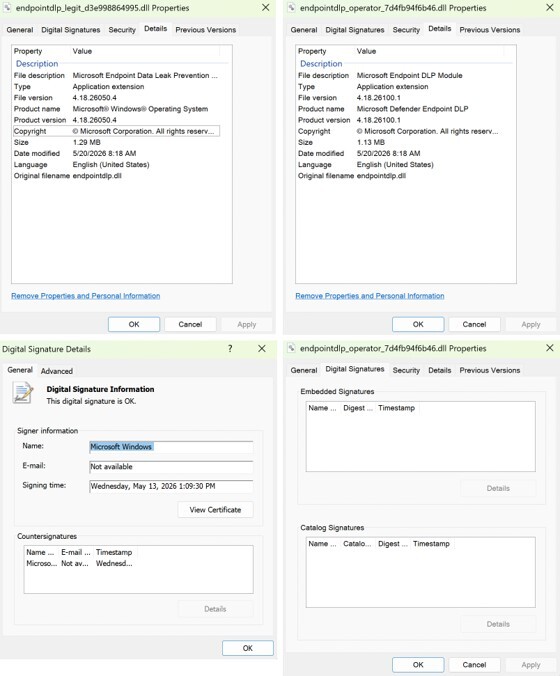Screen dimensions: 560x676
Task: Select File version 4.18.26050.4 row
Action: tap(116, 98)
